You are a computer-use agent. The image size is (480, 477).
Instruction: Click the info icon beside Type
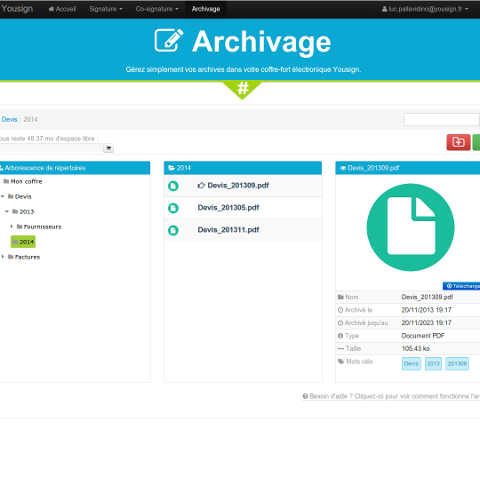[x=341, y=336]
